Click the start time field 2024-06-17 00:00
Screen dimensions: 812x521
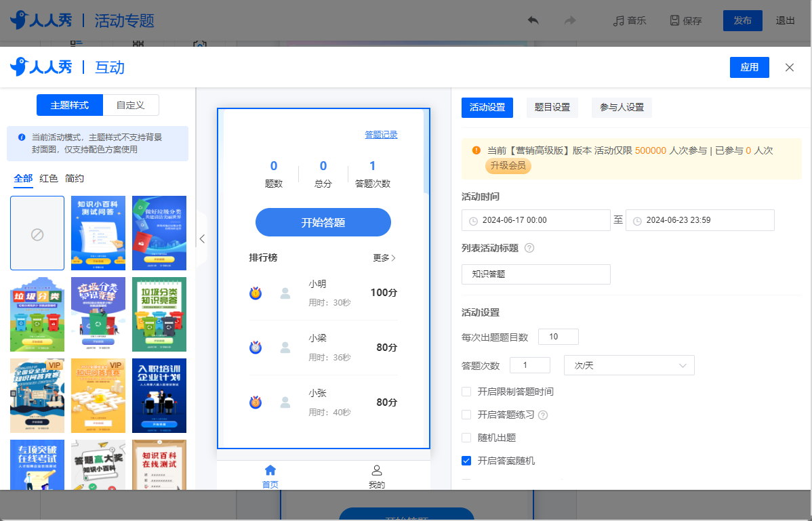click(x=536, y=220)
